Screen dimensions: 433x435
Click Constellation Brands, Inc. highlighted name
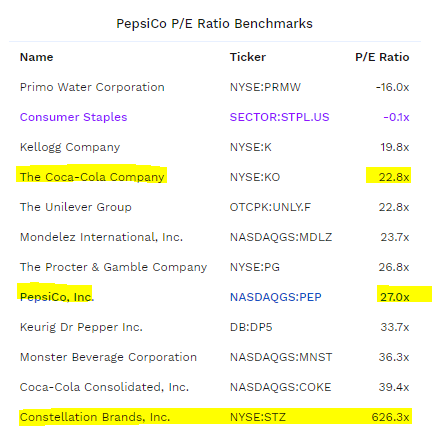[95, 417]
